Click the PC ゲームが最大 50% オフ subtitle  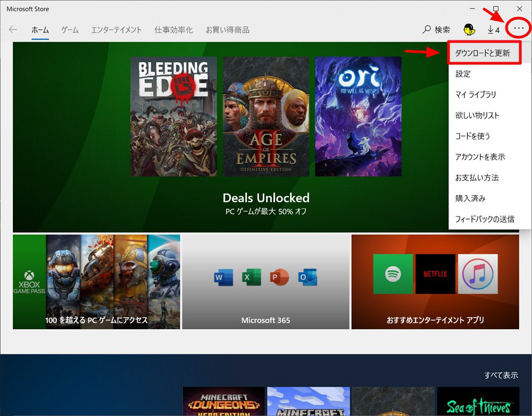click(266, 211)
